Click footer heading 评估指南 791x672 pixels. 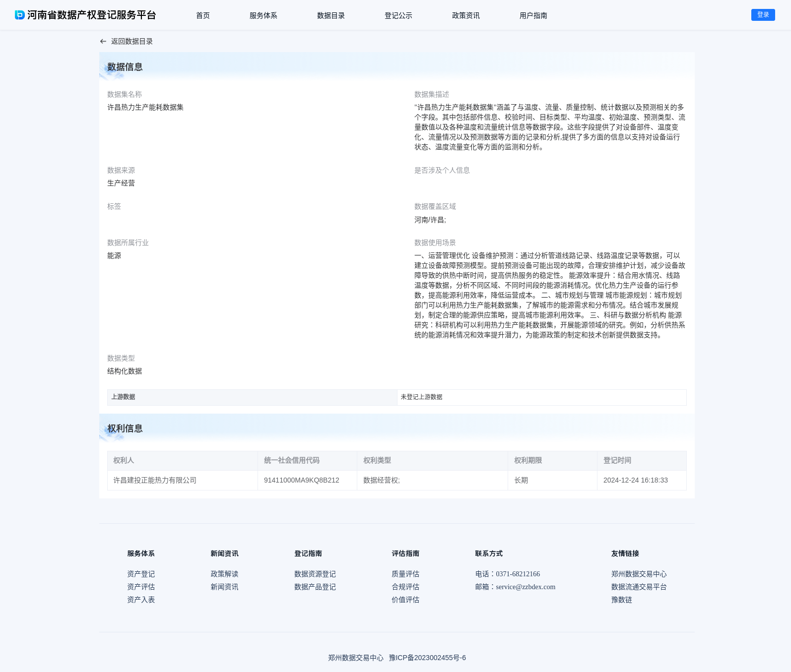pyautogui.click(x=405, y=553)
